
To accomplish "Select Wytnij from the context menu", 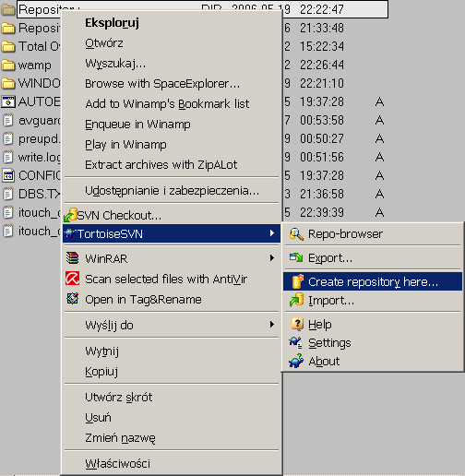I will point(172,351).
